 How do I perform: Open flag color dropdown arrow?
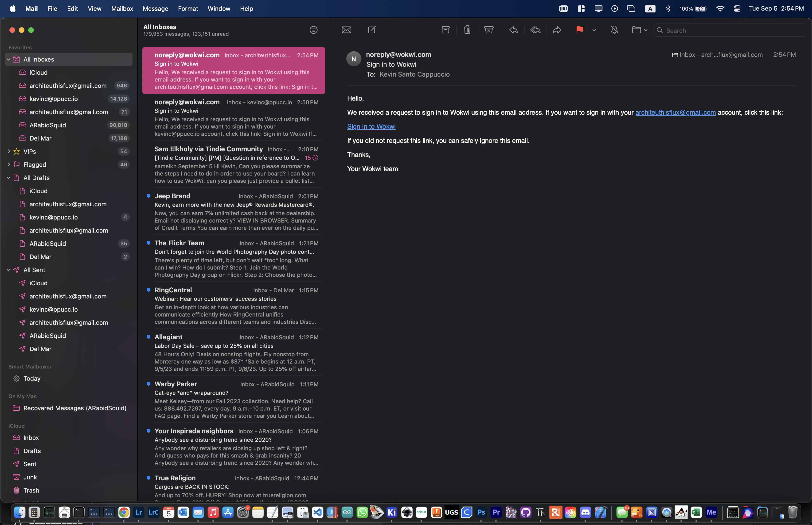coord(594,30)
